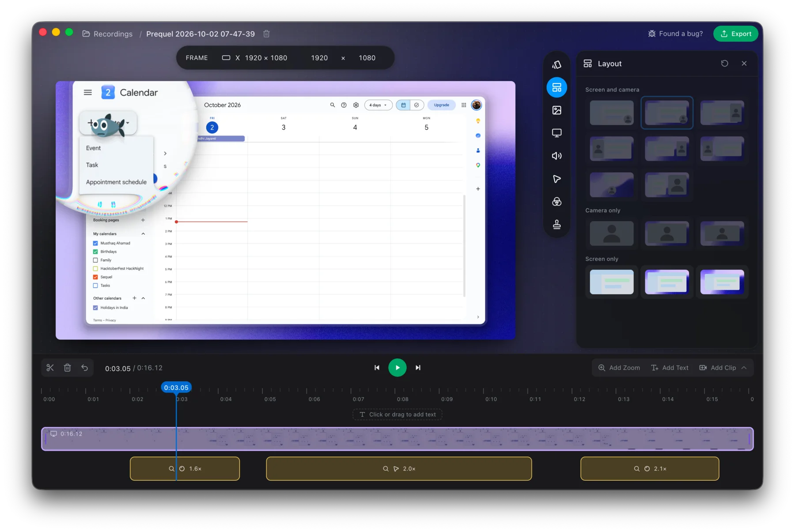Delete selection with the timeline trash icon
Image resolution: width=795 pixels, height=532 pixels.
pos(67,368)
